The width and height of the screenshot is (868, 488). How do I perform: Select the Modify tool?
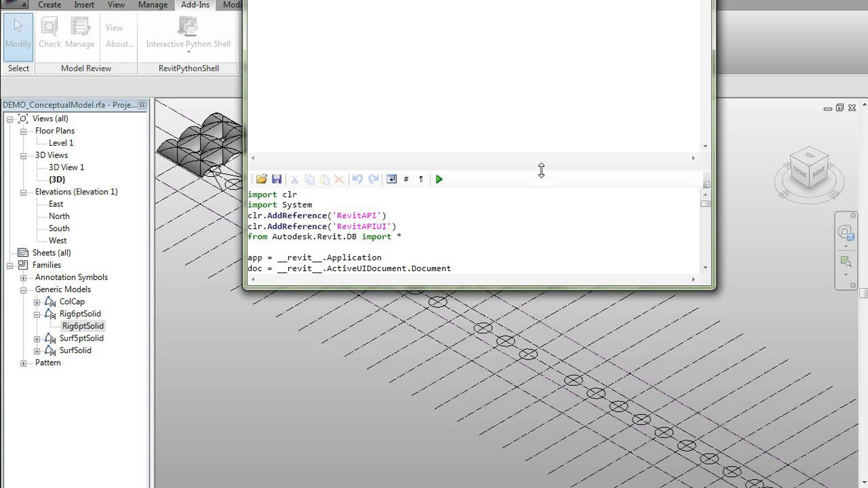18,37
